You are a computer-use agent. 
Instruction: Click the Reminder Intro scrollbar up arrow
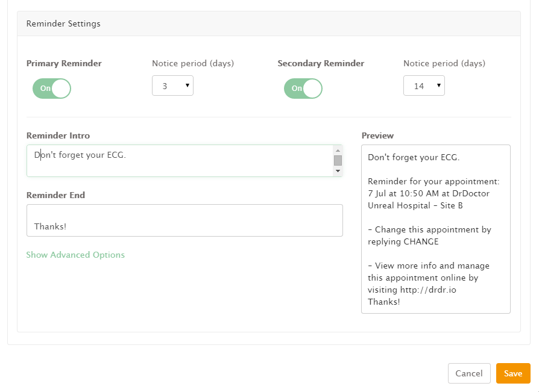[338, 151]
